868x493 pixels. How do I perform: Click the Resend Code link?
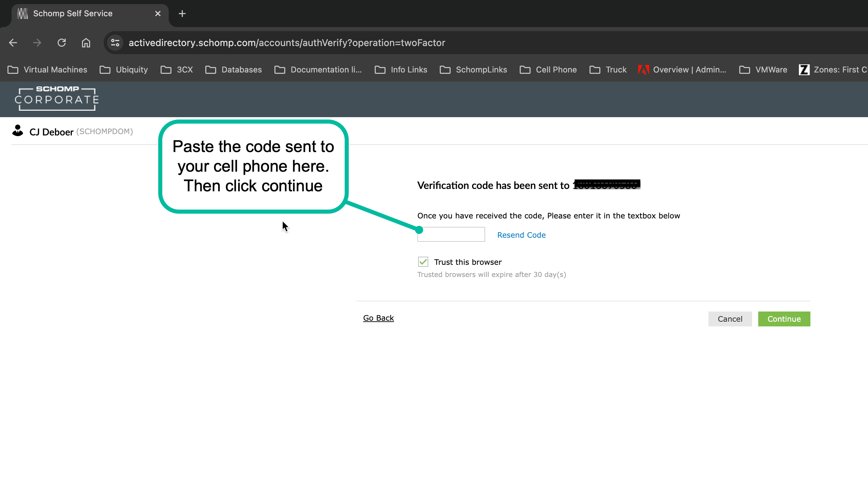pyautogui.click(x=521, y=235)
